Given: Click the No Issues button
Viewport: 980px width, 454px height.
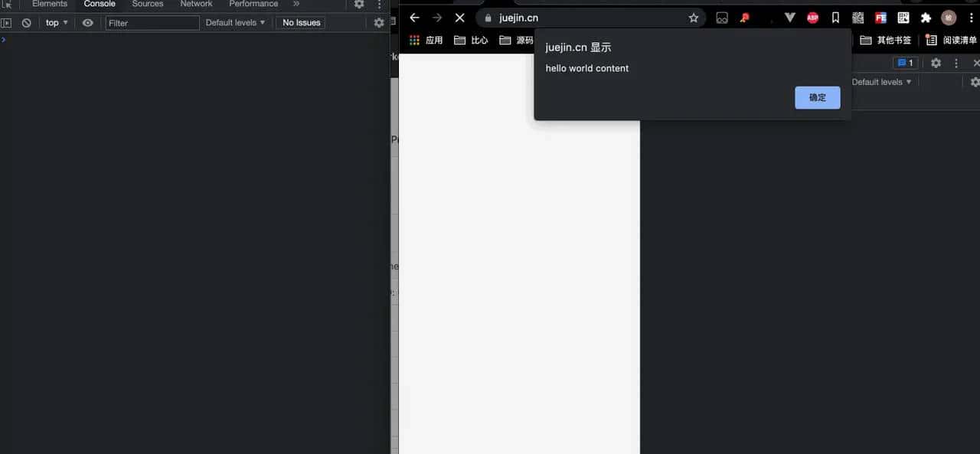Looking at the screenshot, I should tap(301, 23).
